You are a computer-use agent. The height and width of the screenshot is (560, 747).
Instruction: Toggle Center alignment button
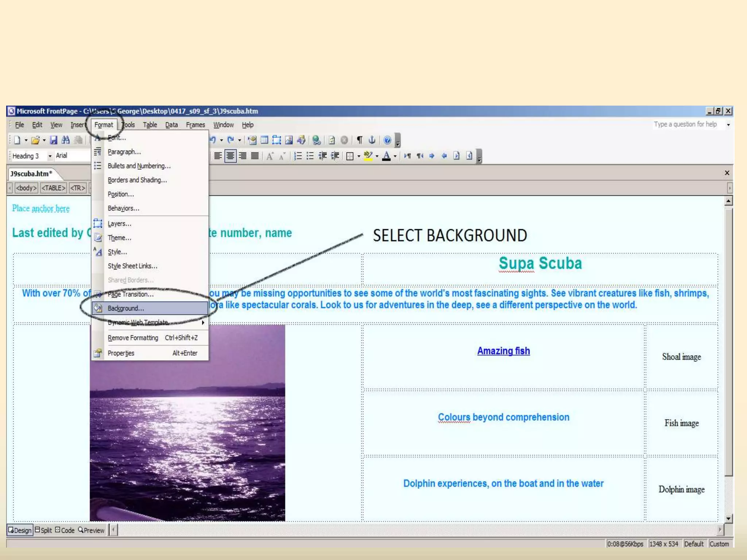(x=230, y=156)
